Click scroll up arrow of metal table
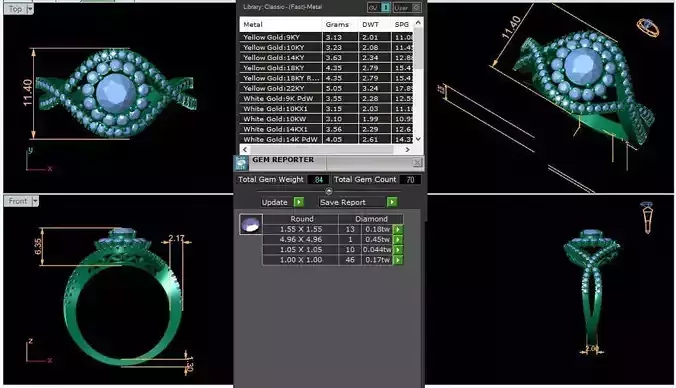This screenshot has width=676, height=388. coord(418,22)
